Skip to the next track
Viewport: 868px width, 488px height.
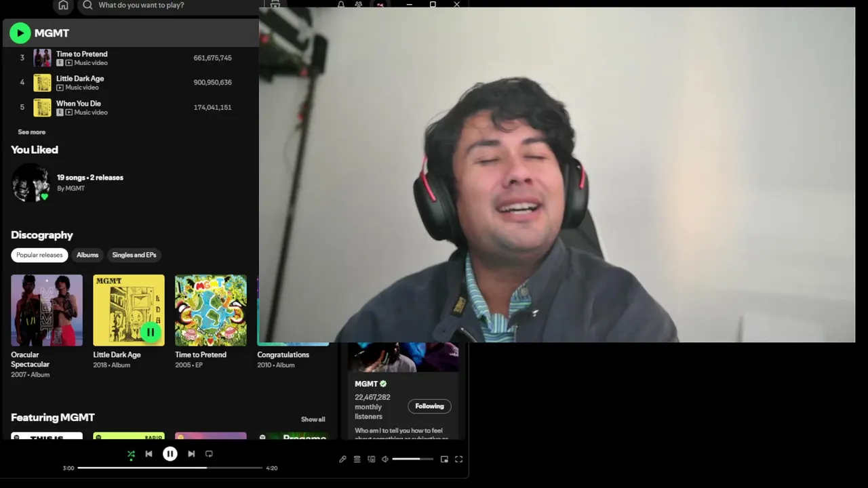(191, 454)
